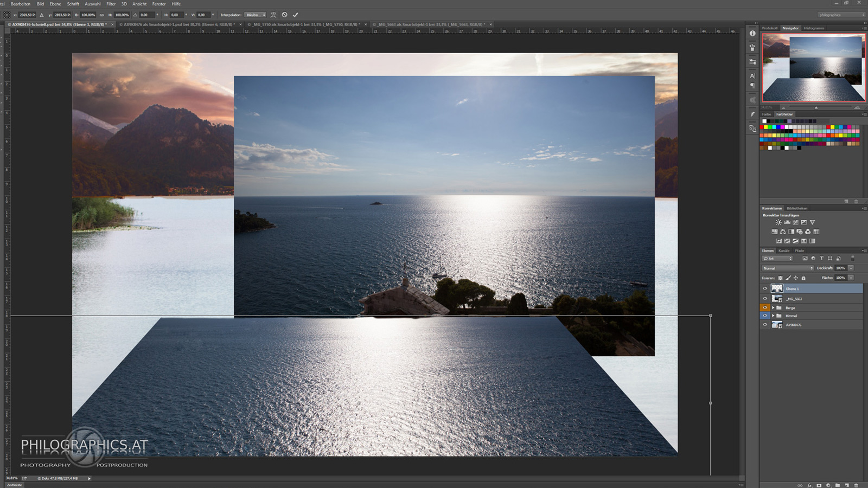Switch to warp mode icon in options bar
The width and height of the screenshot is (868, 488).
point(273,15)
